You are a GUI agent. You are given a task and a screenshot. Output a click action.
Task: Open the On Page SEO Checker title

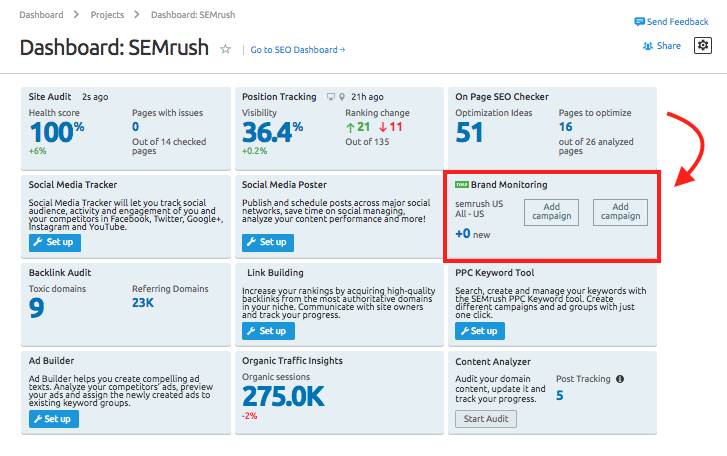[x=502, y=97]
